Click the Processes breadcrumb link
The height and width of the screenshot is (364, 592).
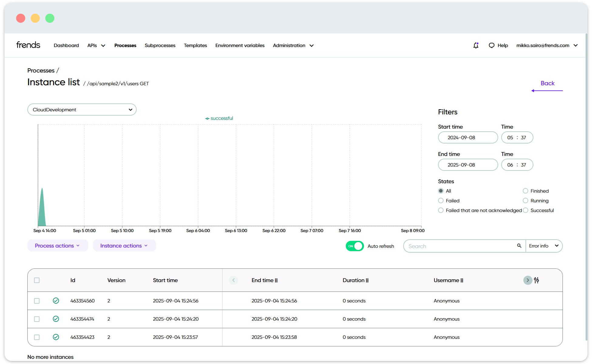(x=41, y=70)
